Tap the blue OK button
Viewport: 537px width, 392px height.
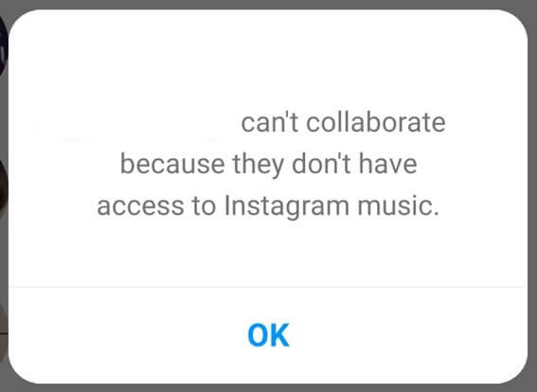click(x=268, y=335)
